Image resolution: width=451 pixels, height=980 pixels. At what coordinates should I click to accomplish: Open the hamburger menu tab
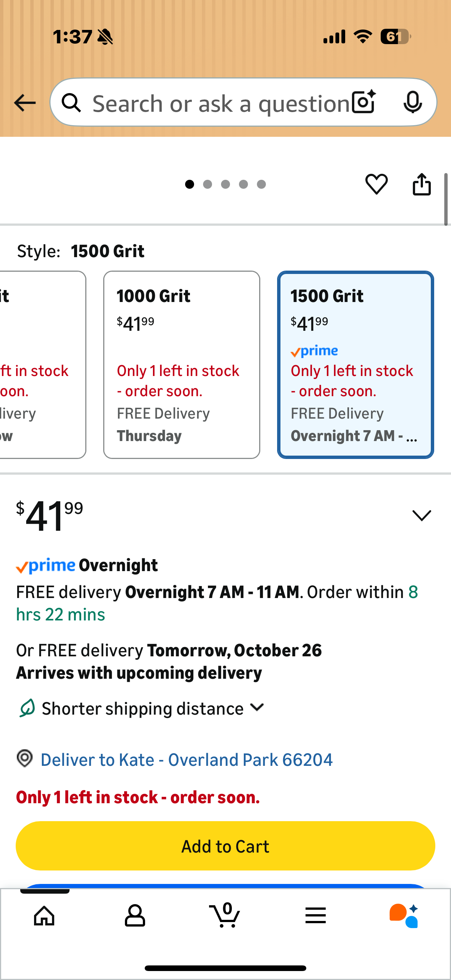[x=316, y=915]
